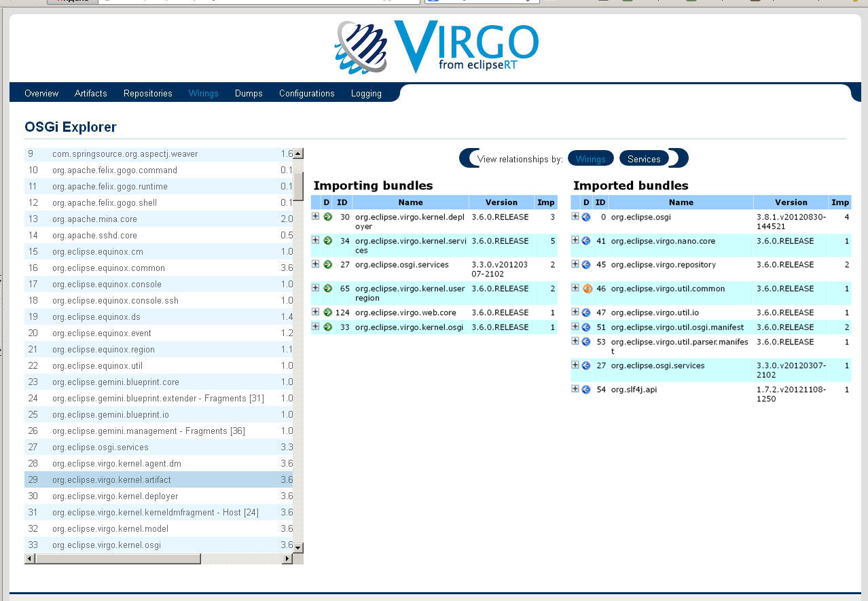Select bundle org.apache.felix.gogo.command
Screen dimensions: 868x601
pyautogui.click(x=158, y=170)
